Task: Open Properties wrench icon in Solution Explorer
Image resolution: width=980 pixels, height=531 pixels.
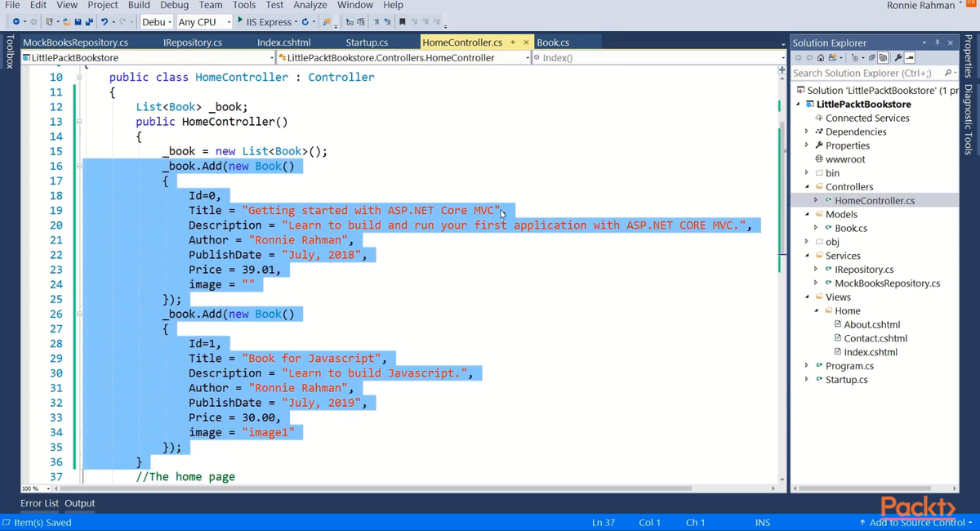Action: tap(898, 58)
